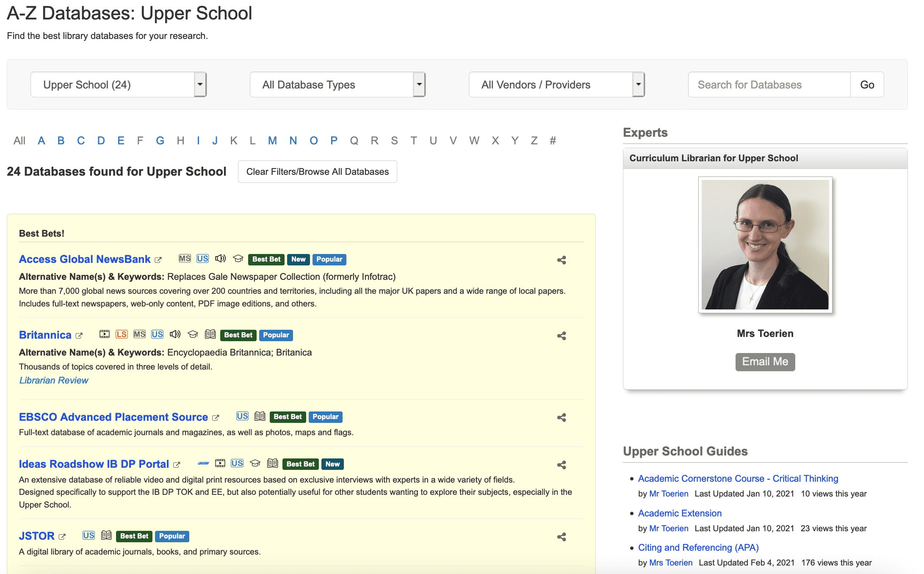Open the Academic Extension guide
The height and width of the screenshot is (574, 924).
tap(680, 513)
